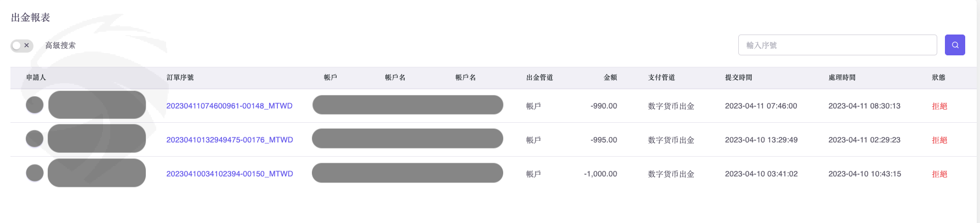Click the 支付管道 column header

click(662, 77)
